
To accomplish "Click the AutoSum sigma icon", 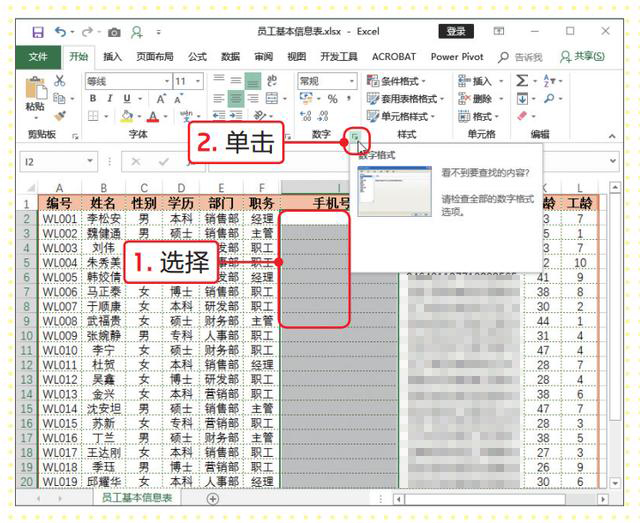I will [x=522, y=81].
